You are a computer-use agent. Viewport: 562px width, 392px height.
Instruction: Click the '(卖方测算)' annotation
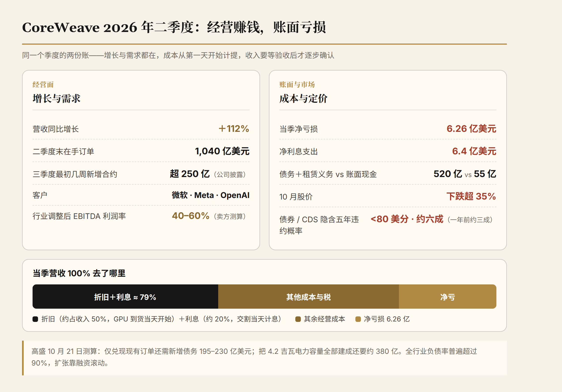tap(230, 217)
